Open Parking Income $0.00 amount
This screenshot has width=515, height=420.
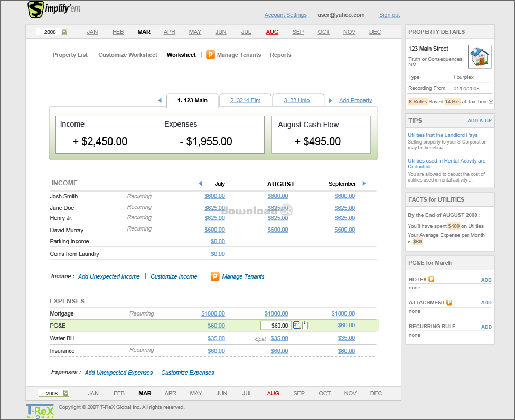click(x=218, y=241)
